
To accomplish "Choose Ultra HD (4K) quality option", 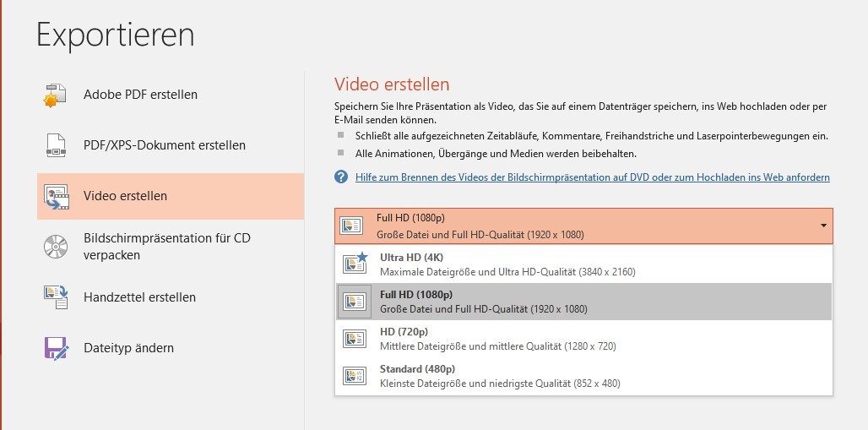I will click(x=583, y=264).
